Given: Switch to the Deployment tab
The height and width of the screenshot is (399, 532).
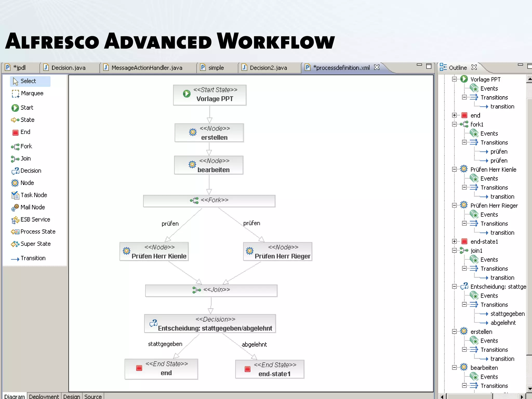Looking at the screenshot, I should pyautogui.click(x=44, y=396).
